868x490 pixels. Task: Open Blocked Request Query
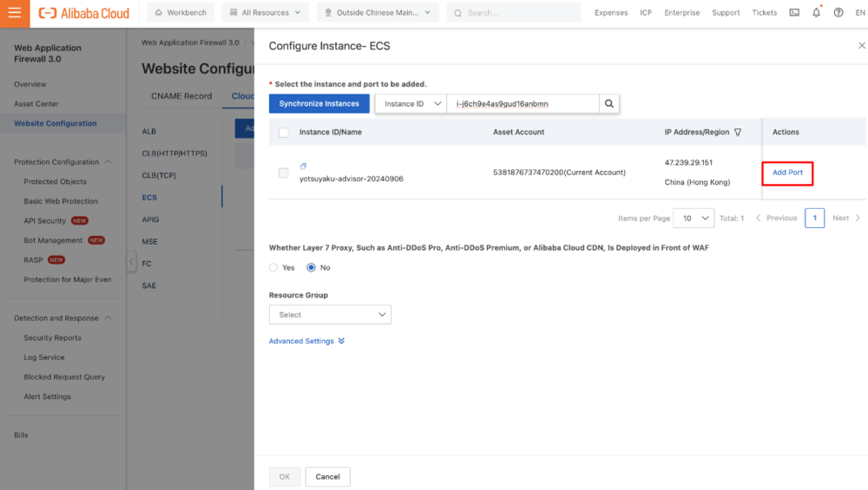pos(64,377)
